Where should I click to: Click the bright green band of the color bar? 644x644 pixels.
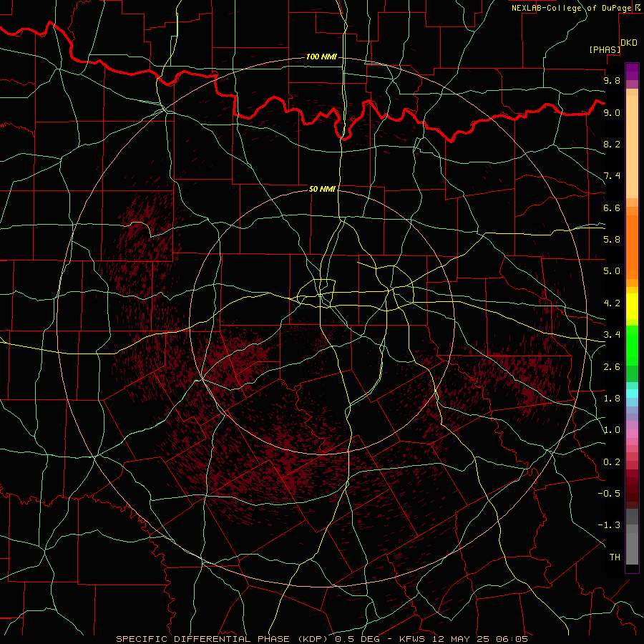pos(632,345)
